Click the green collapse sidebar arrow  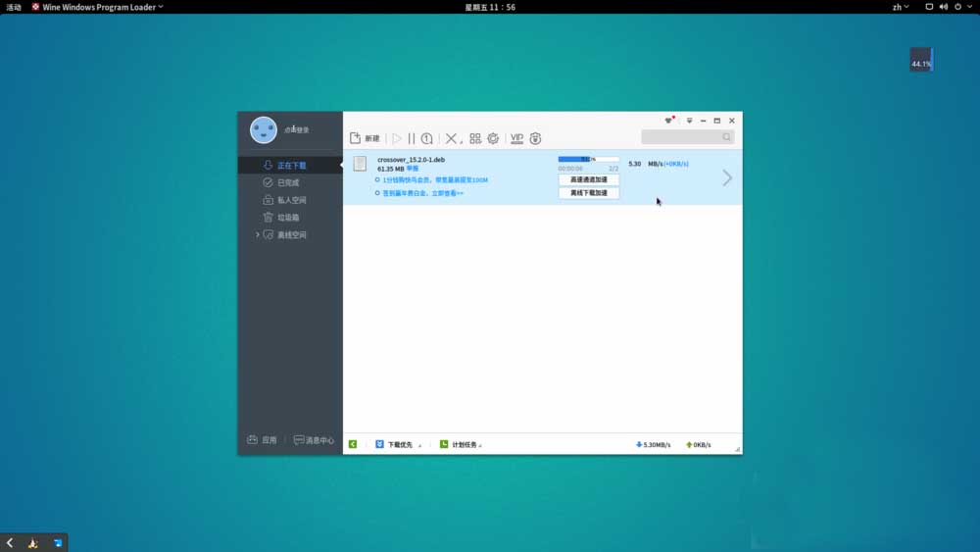[x=353, y=444]
